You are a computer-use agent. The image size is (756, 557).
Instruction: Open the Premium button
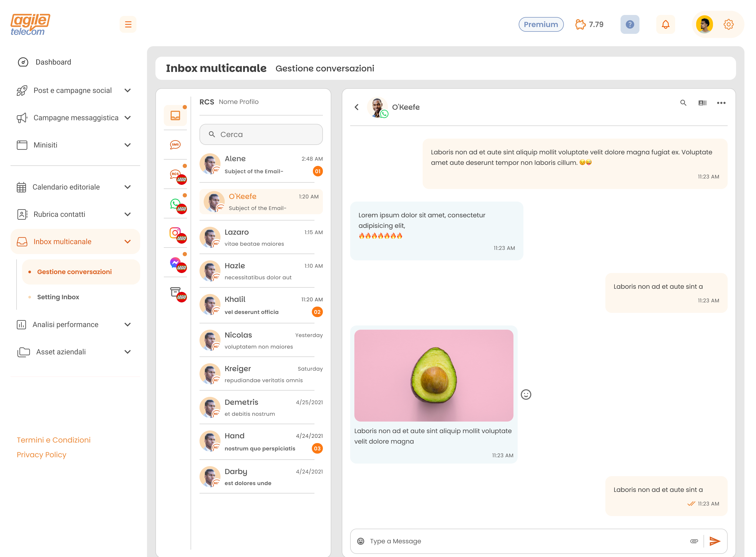tap(541, 24)
